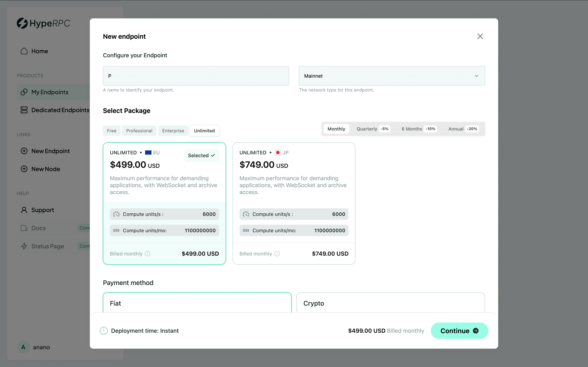This screenshot has width=588, height=367.
Task: Click the Support person icon
Action: [24, 210]
